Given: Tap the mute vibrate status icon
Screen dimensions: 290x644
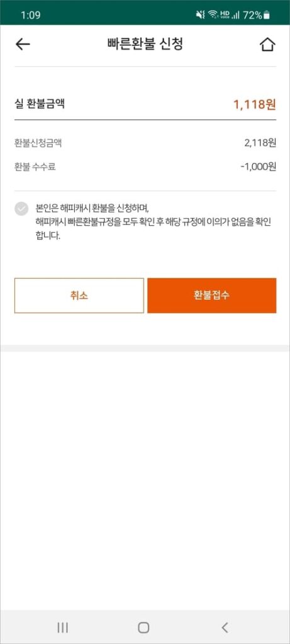Looking at the screenshot, I should point(201,15).
